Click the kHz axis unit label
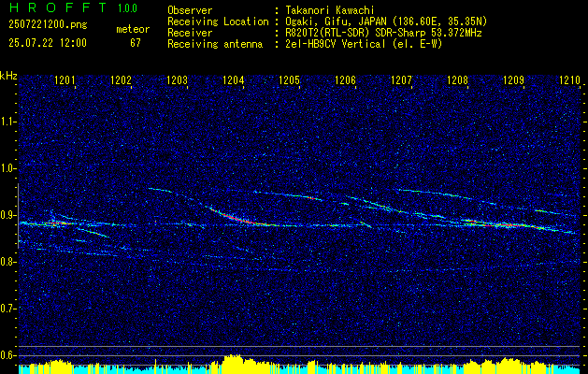The image size is (588, 374). pos(8,76)
